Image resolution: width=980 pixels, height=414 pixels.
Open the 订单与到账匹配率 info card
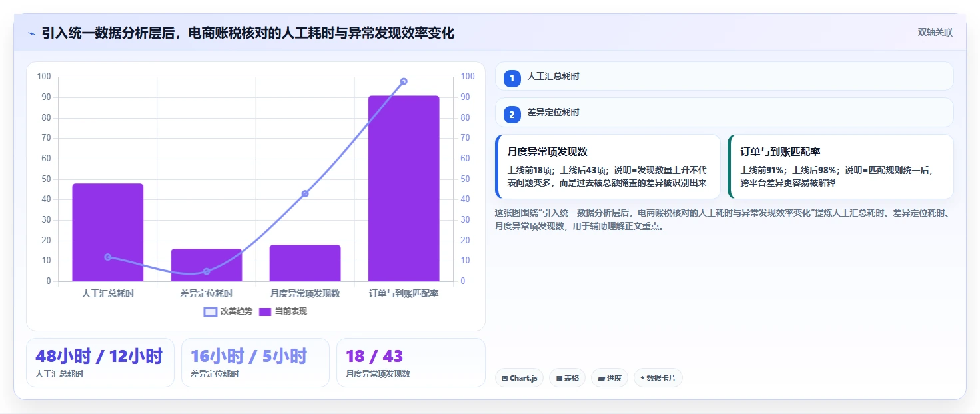[841, 167]
